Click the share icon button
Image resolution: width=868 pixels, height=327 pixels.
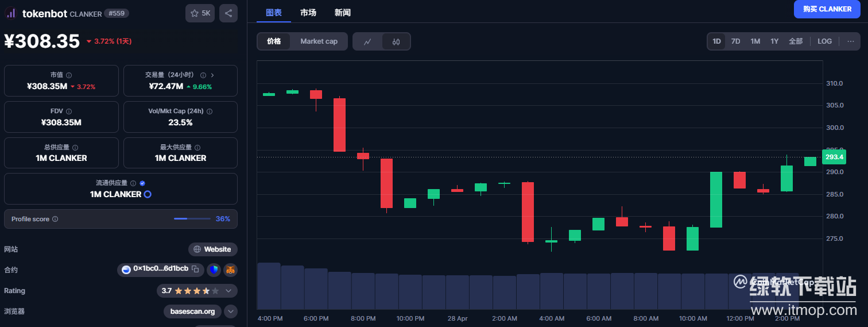228,13
